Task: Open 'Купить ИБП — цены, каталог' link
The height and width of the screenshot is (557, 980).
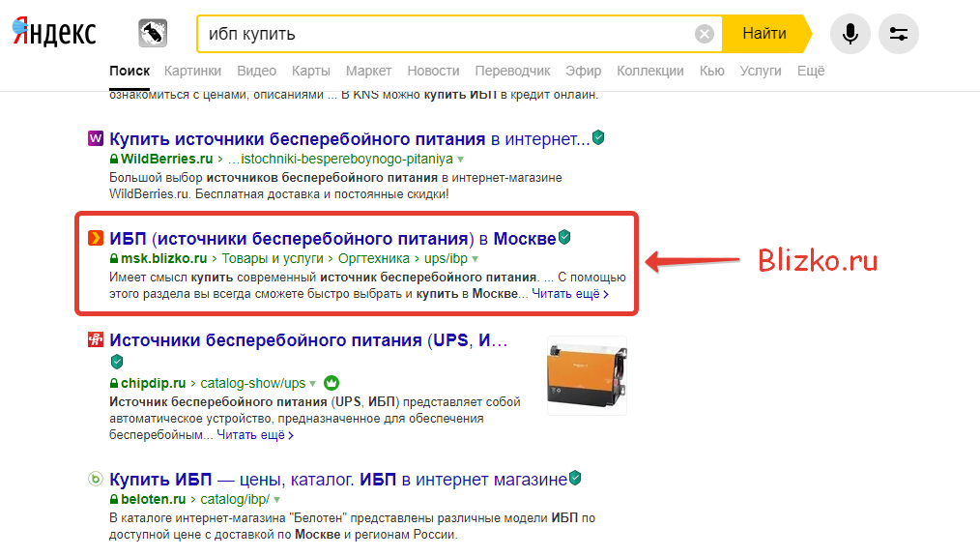Action: coord(338,480)
